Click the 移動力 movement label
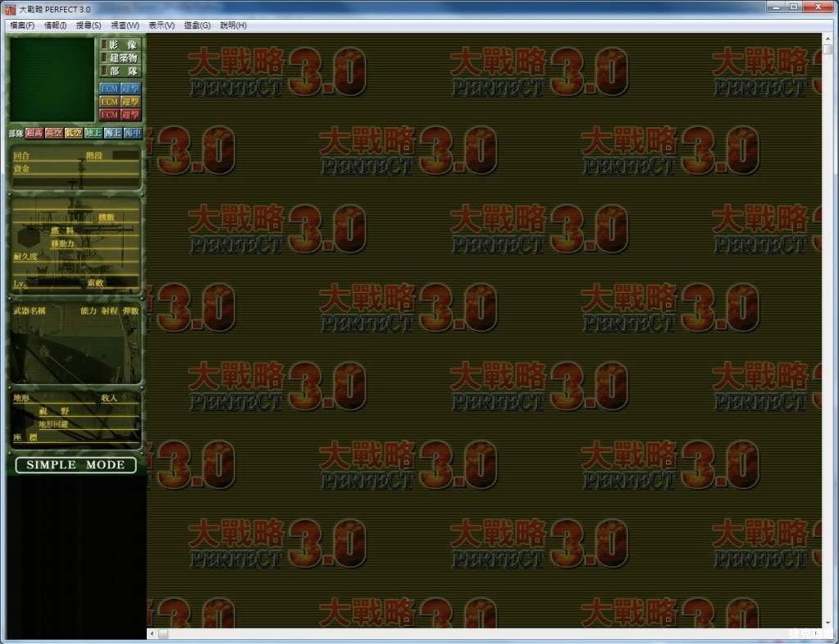 point(62,244)
